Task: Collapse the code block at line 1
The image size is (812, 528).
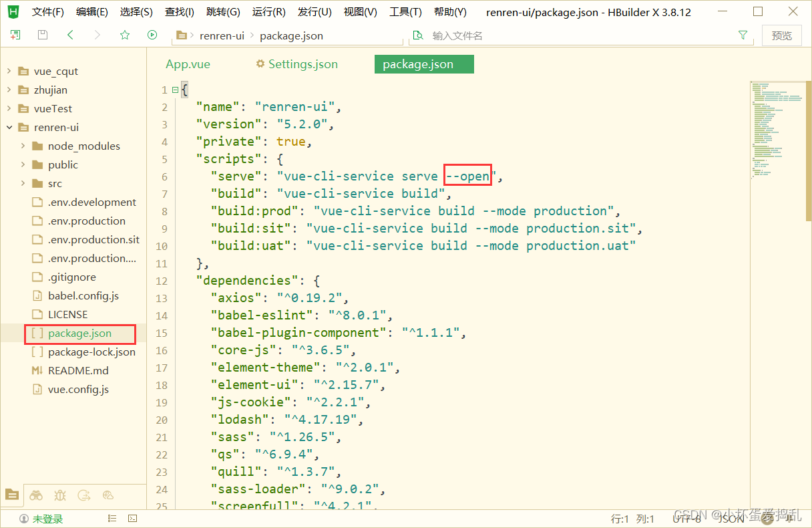Action: [174, 89]
